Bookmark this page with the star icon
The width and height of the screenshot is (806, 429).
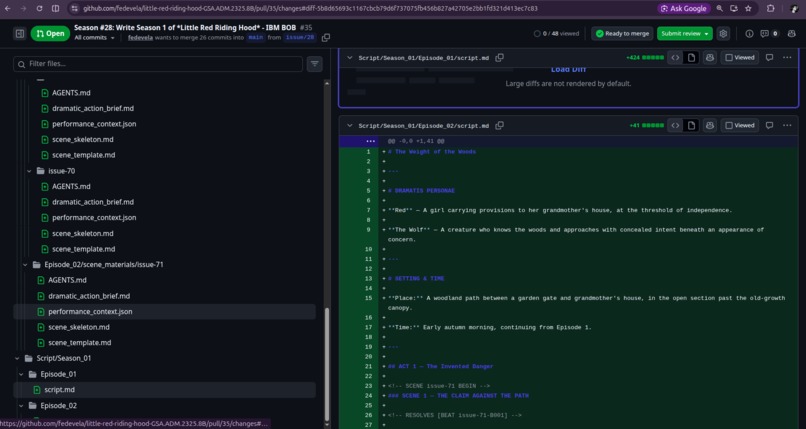point(748,8)
